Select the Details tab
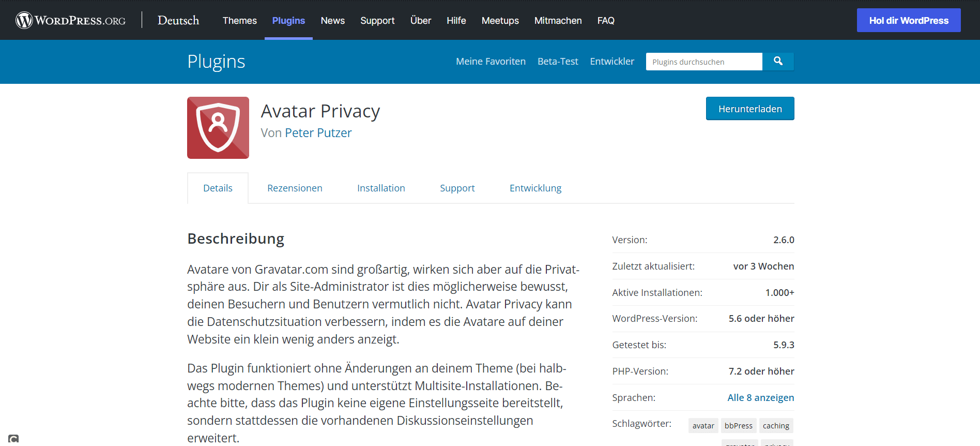This screenshot has height=446, width=980. click(x=218, y=188)
